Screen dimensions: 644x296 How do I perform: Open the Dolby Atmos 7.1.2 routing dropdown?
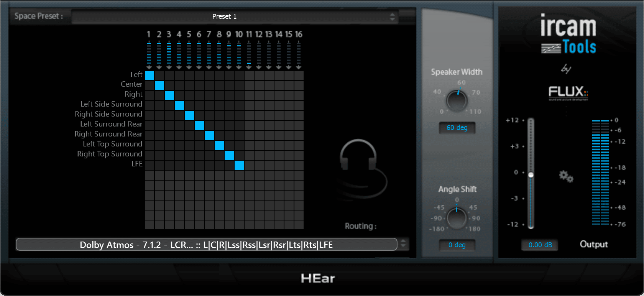pos(206,245)
